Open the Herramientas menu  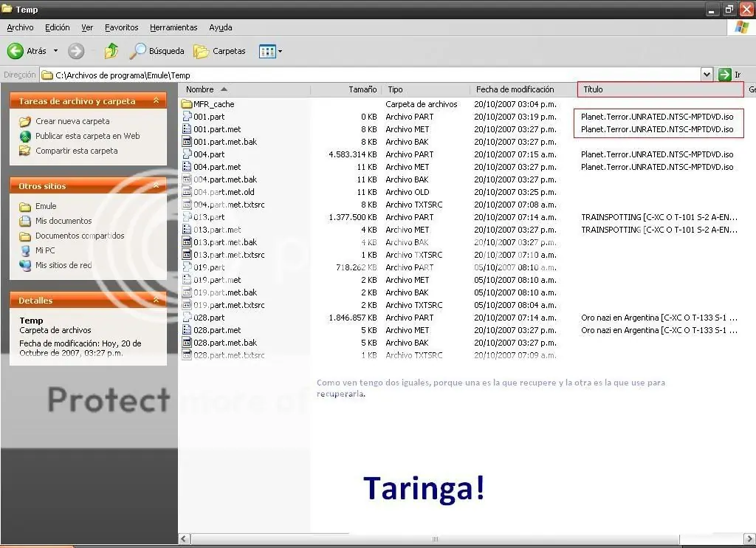(173, 27)
